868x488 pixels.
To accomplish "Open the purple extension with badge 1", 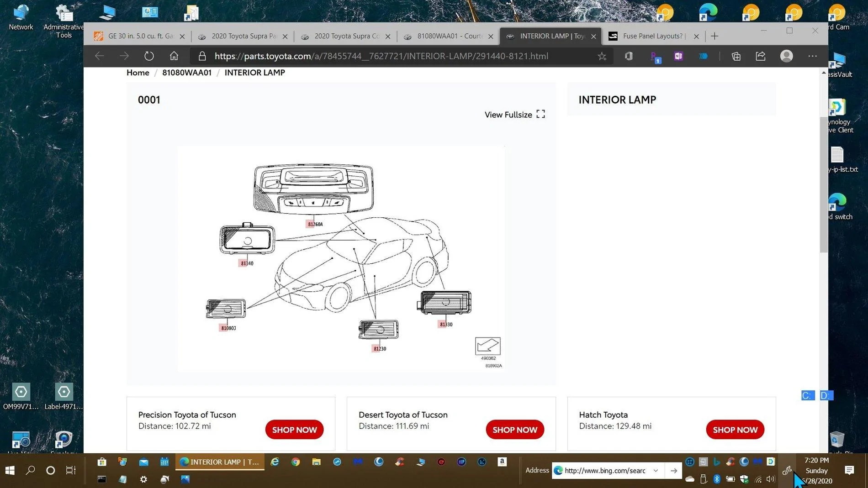I will tap(655, 57).
